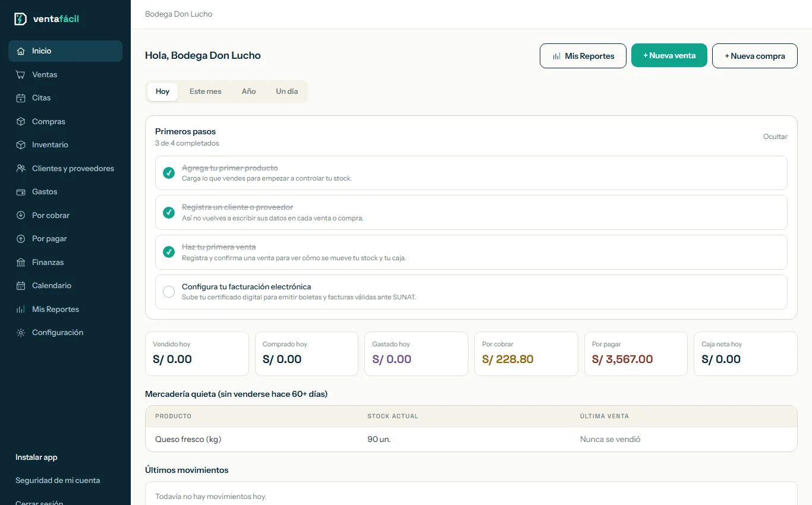Click the Finanzas bank icon

tap(21, 263)
